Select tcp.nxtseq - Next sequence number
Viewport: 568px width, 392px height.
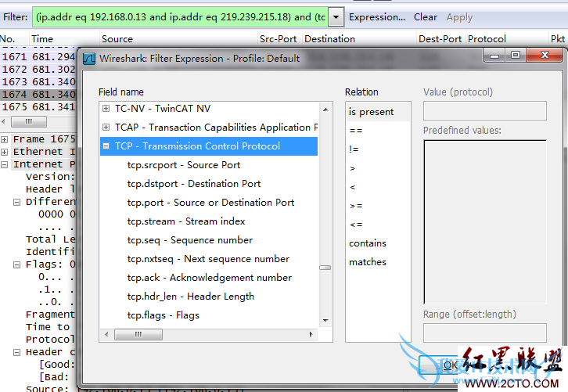click(x=208, y=259)
